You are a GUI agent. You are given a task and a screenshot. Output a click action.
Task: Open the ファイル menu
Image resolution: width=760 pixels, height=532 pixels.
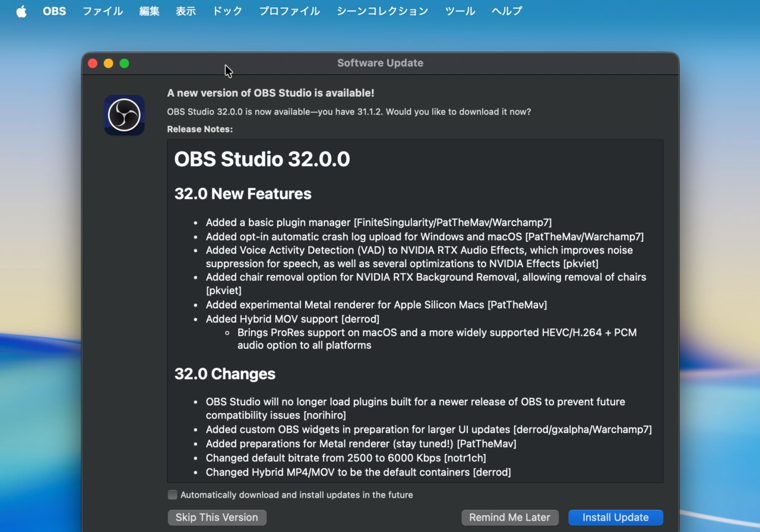click(102, 11)
